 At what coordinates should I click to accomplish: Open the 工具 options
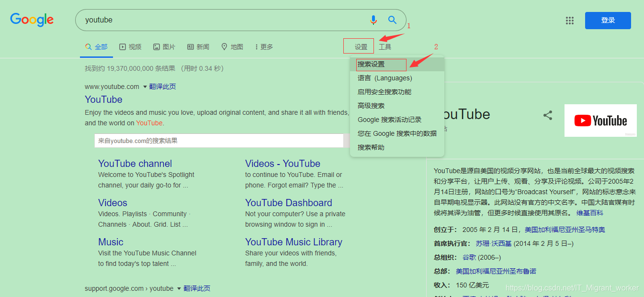click(x=385, y=47)
